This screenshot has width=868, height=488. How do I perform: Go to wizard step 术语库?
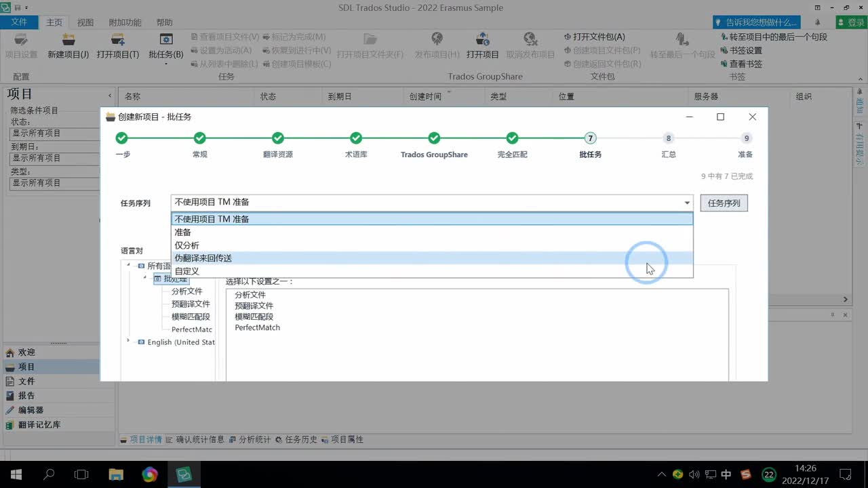tap(356, 145)
